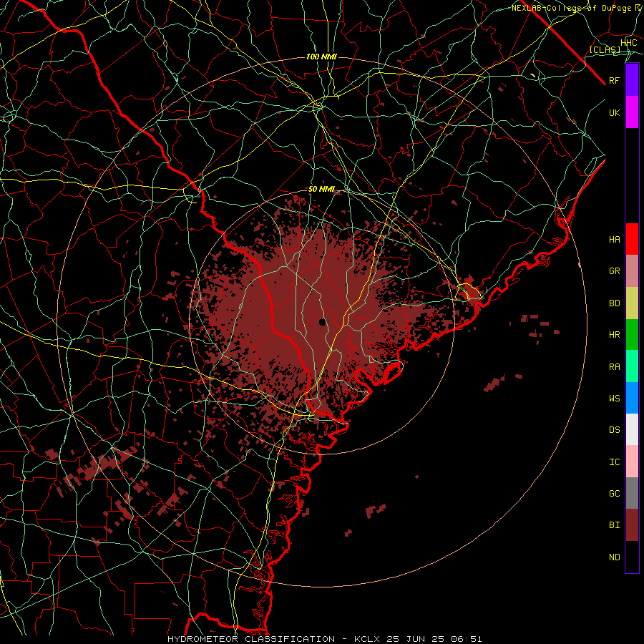Click the 50 NMI range ring label
Viewport: 644px width, 644px height.
pyautogui.click(x=321, y=190)
